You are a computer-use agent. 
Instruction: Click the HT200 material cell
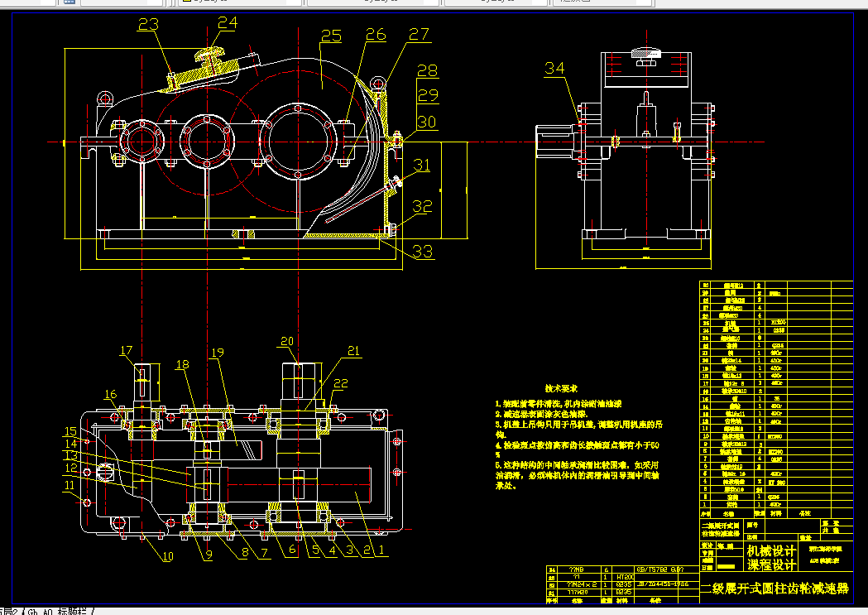point(625,577)
